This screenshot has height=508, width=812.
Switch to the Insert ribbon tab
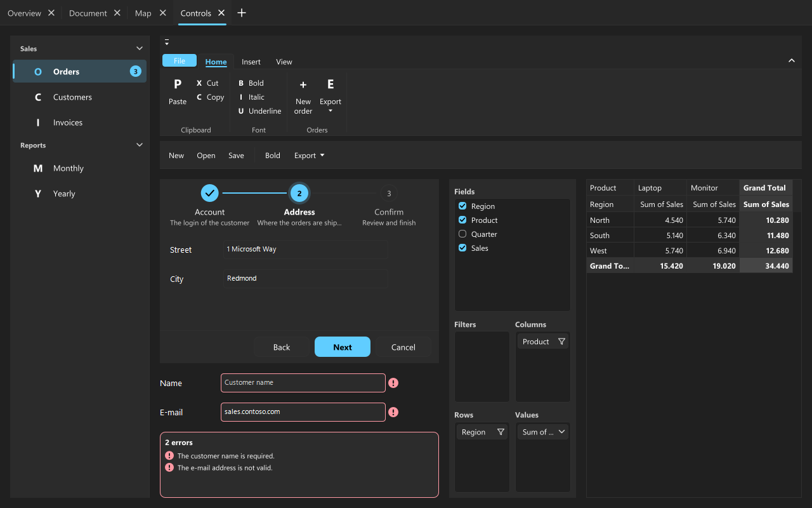tap(251, 62)
